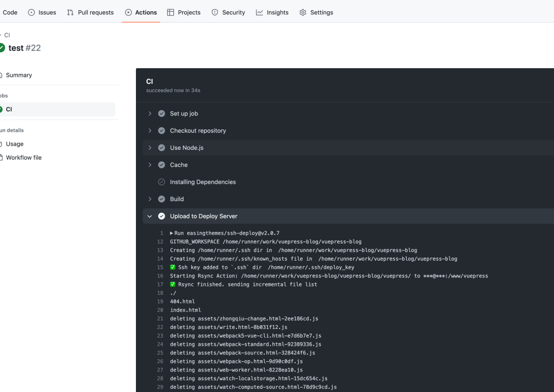Click the success checkmark beside Build

click(162, 199)
